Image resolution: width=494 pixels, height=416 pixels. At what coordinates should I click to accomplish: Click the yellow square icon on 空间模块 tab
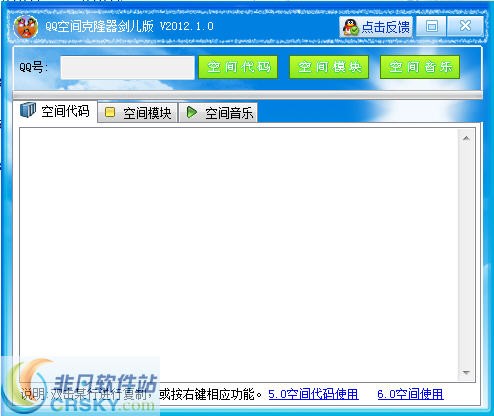[x=110, y=112]
